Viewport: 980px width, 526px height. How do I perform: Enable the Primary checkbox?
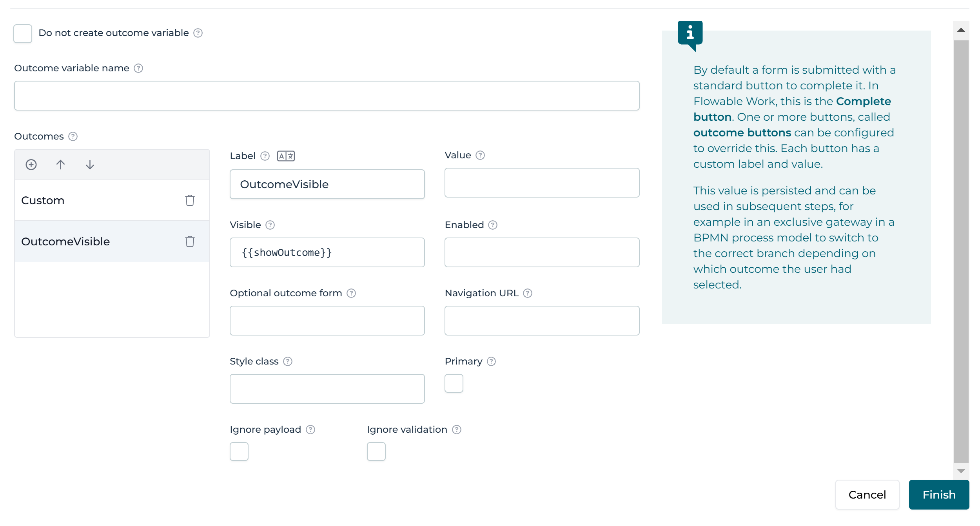pos(454,383)
